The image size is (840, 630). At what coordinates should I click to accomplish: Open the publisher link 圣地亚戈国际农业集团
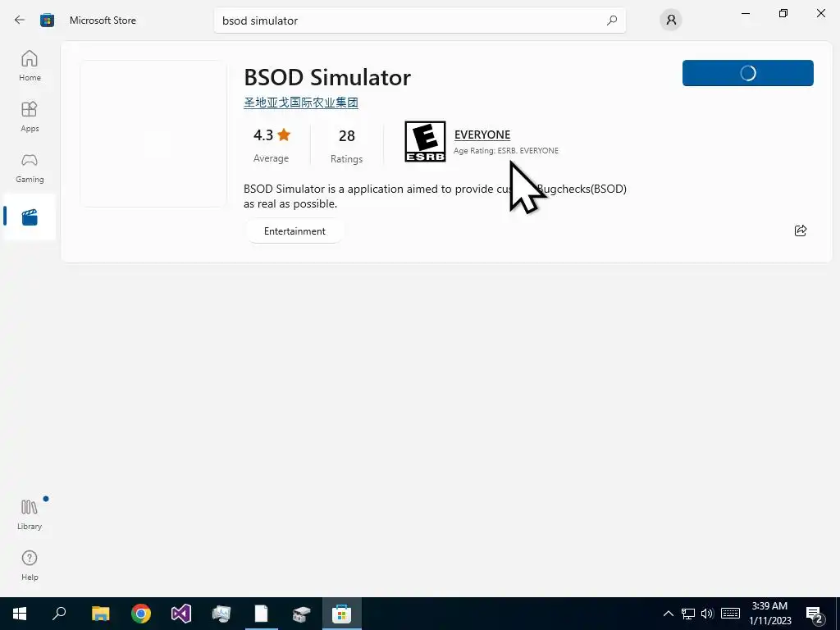click(x=301, y=103)
